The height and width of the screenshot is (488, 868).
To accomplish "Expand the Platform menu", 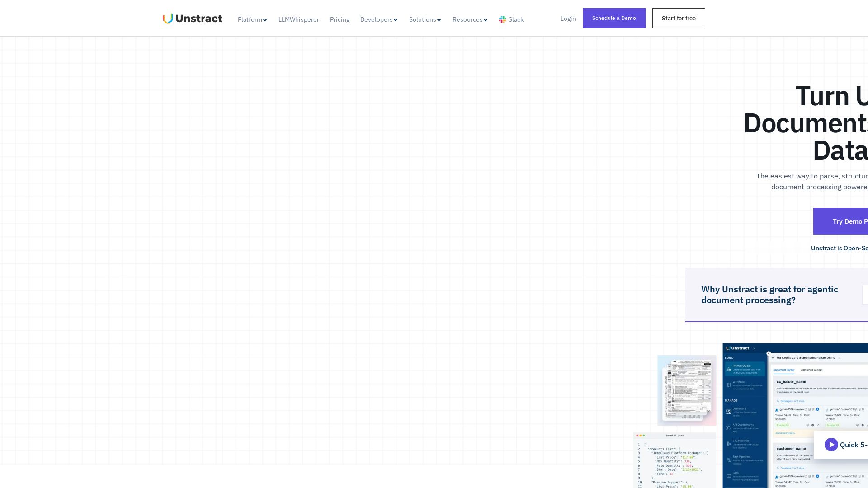I will coord(252,19).
